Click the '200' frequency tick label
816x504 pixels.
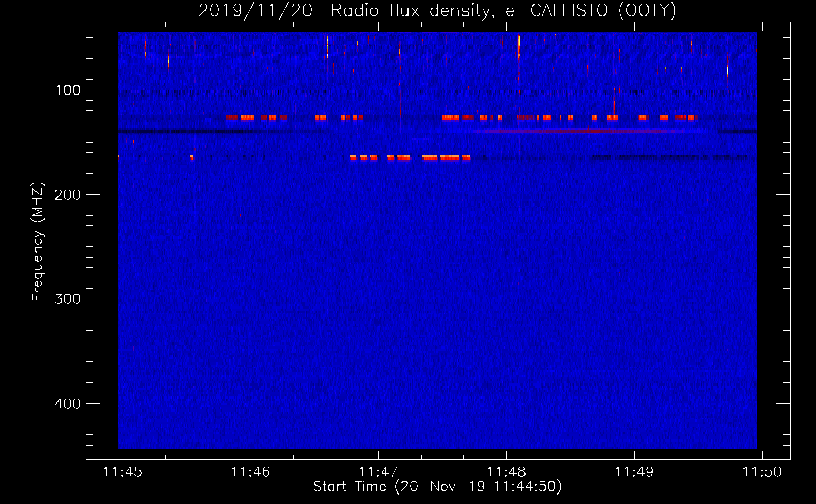[x=68, y=195]
